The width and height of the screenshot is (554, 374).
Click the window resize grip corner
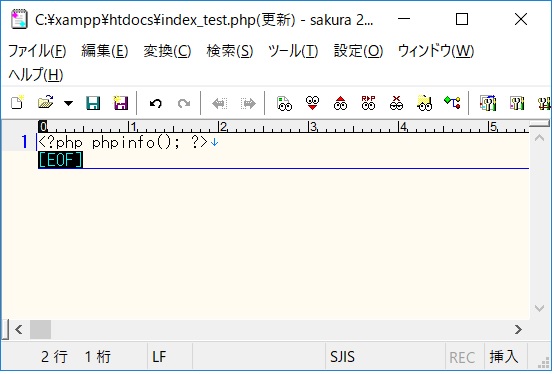(x=544, y=363)
